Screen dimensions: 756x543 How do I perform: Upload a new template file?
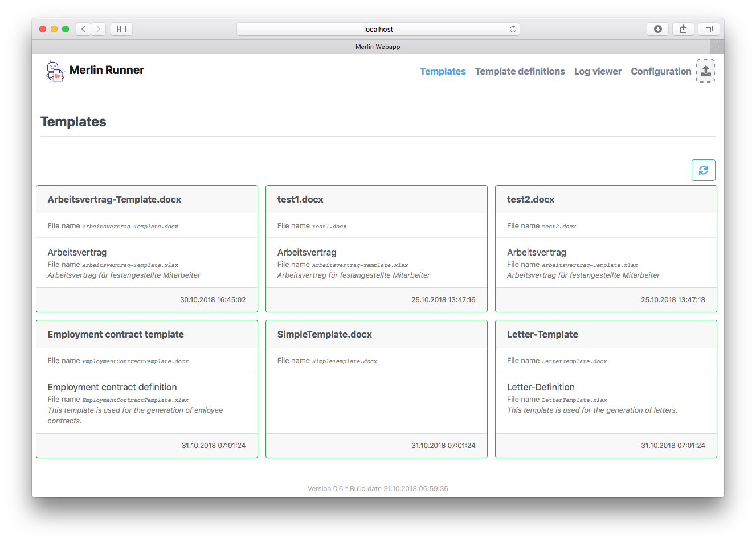(705, 71)
